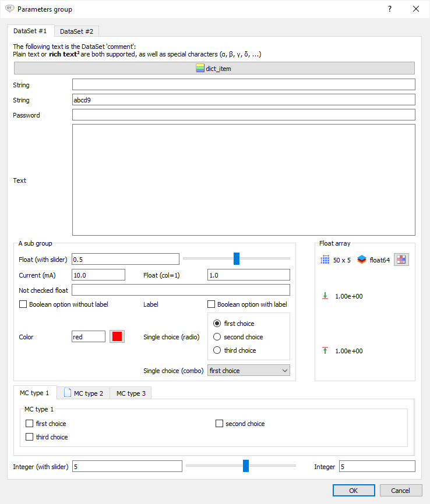This screenshot has height=504, width=430.
Task: Click the Cancel button
Action: pos(401,491)
